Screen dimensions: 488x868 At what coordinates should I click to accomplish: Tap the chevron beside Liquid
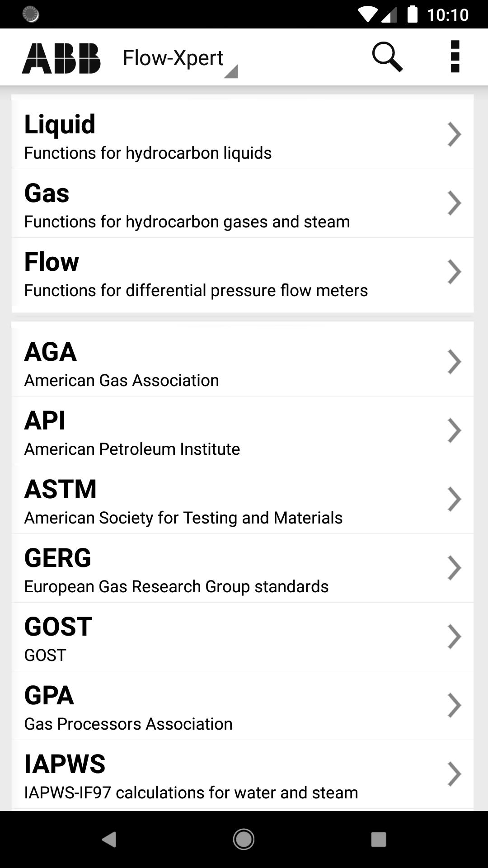coord(454,135)
